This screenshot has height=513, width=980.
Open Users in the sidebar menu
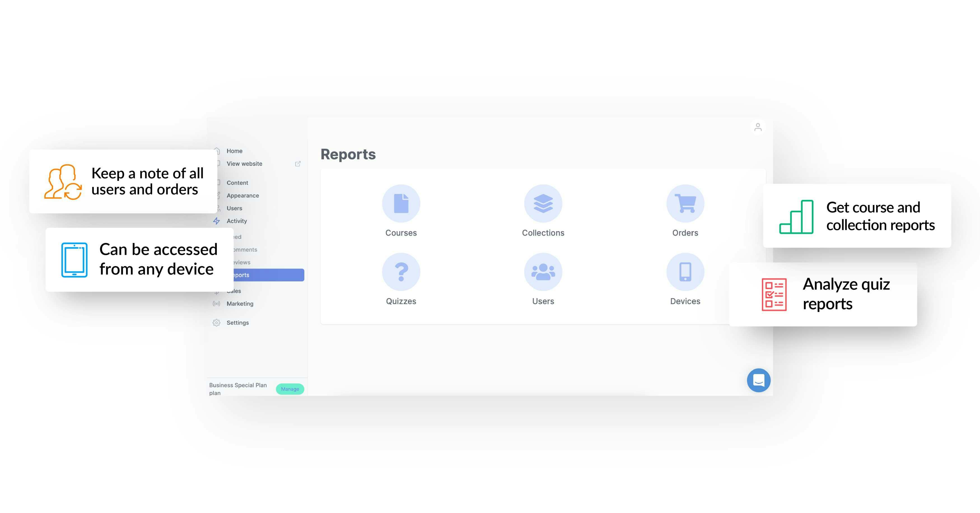point(234,209)
